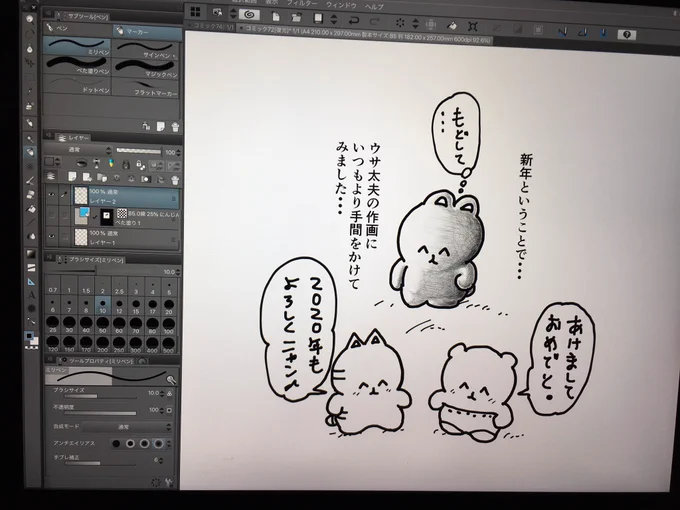
Task: Hide レイヤー2 using its eye icon
Action: pos(51,194)
